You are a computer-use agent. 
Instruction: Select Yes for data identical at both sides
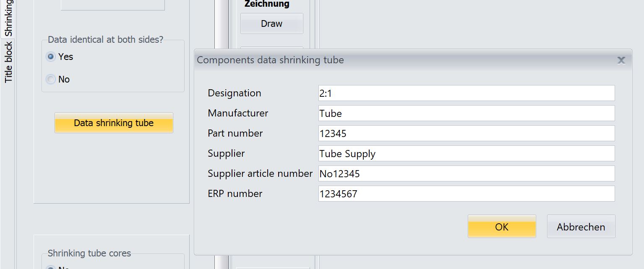tap(51, 57)
